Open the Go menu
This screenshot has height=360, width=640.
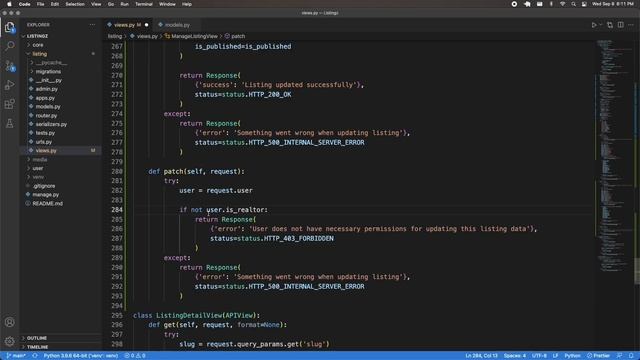[111, 4]
